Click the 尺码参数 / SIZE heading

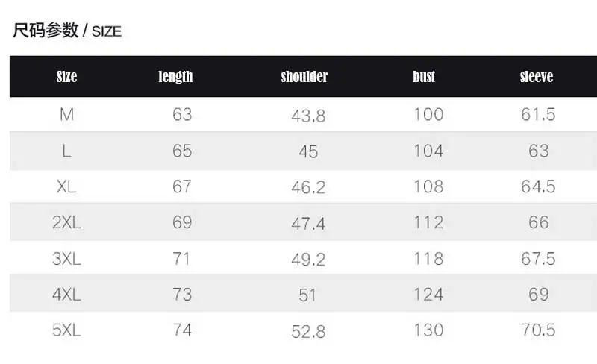click(67, 31)
